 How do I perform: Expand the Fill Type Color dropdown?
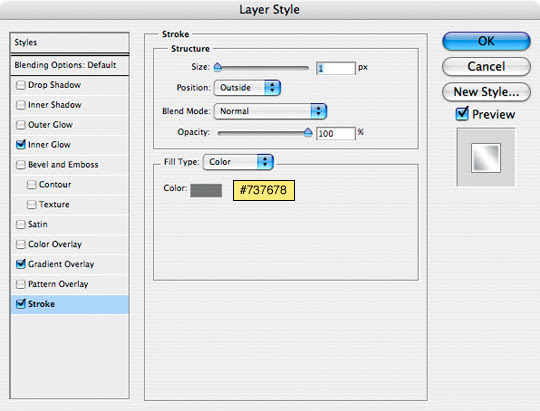coord(238,162)
